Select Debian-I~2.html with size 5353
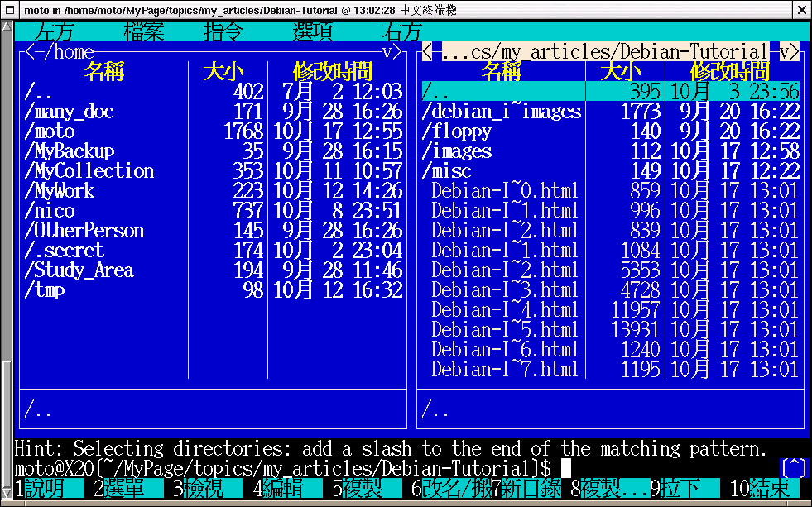This screenshot has height=507, width=812. pyautogui.click(x=611, y=270)
